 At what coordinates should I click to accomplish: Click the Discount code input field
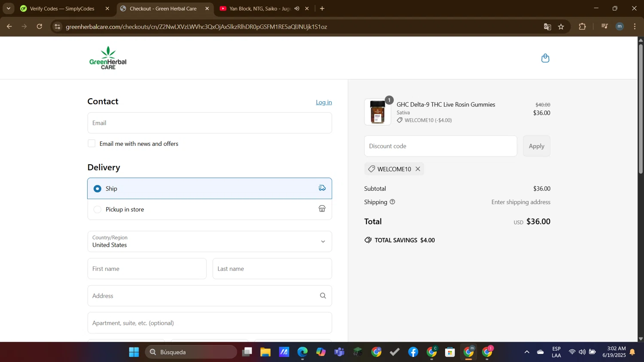coord(440,146)
